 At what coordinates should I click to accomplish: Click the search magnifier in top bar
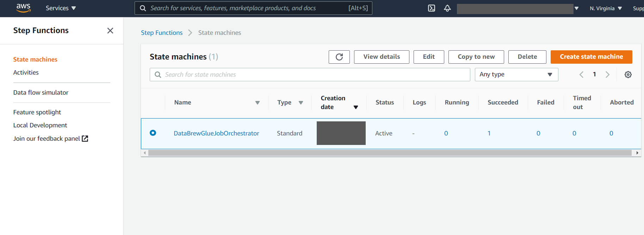click(143, 8)
